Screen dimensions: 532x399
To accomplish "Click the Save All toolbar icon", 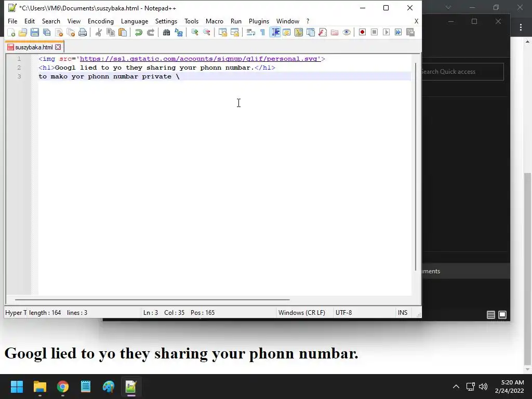I will click(x=47, y=32).
